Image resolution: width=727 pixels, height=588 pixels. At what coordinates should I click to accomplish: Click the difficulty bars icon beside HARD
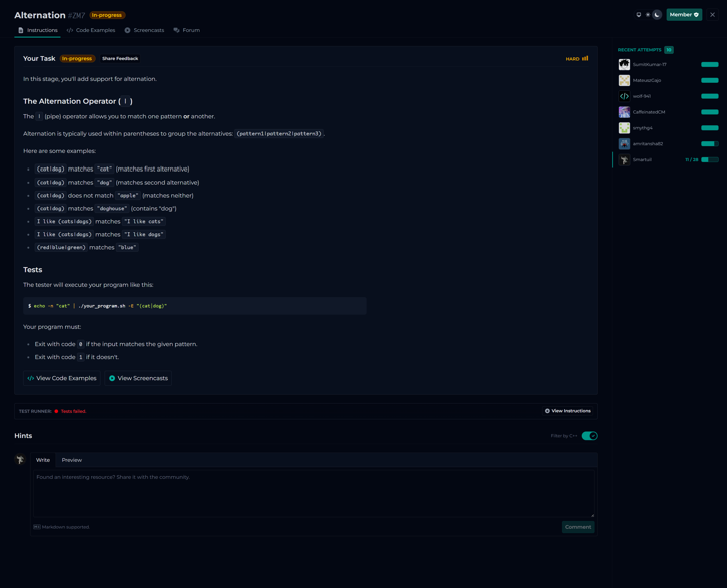coord(585,59)
